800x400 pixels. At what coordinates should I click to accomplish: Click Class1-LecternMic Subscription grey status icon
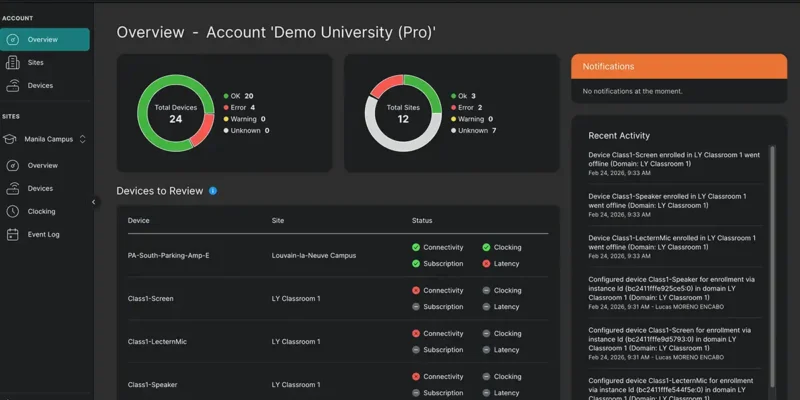pos(416,350)
